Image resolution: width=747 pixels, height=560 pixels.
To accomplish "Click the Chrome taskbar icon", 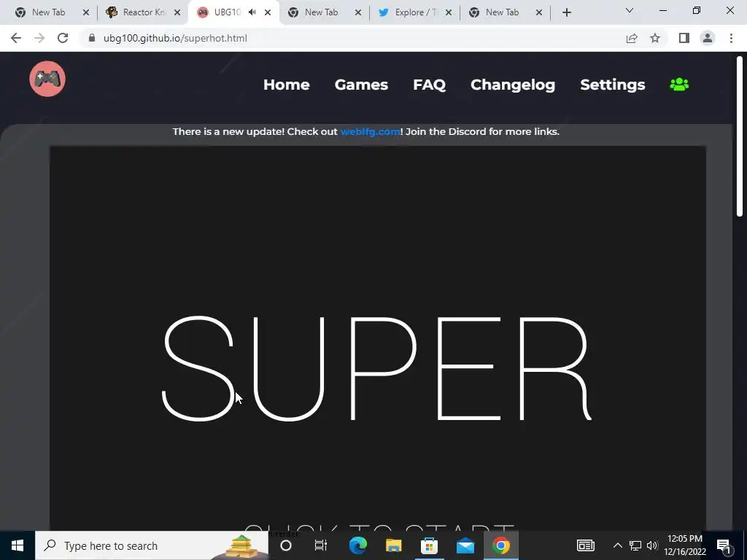I will click(x=500, y=545).
